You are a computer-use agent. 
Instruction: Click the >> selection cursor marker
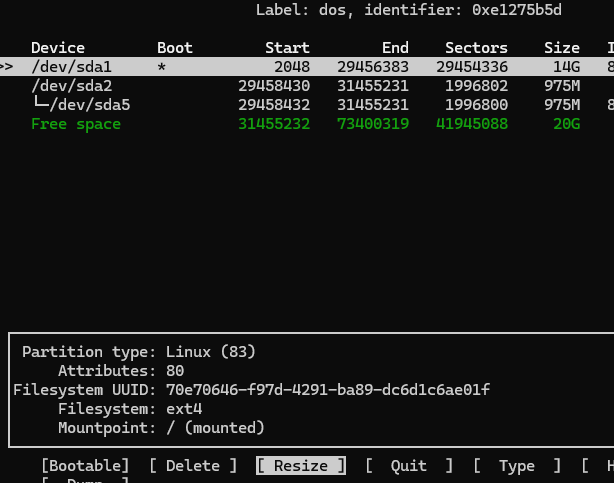tap(6, 67)
